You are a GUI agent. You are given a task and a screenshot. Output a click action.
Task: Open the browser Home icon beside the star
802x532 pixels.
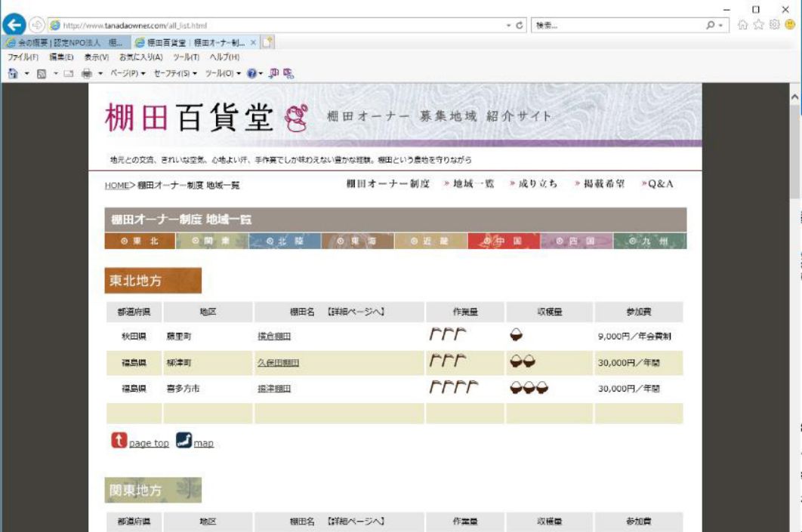pyautogui.click(x=742, y=25)
